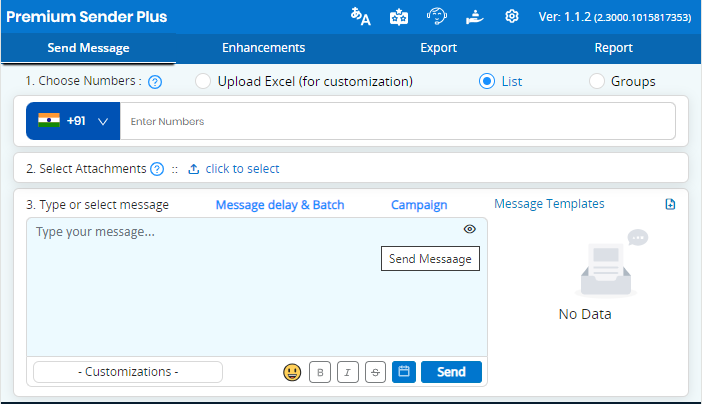The height and width of the screenshot is (404, 702).
Task: Apply bold formatting with B button
Action: tap(320, 372)
